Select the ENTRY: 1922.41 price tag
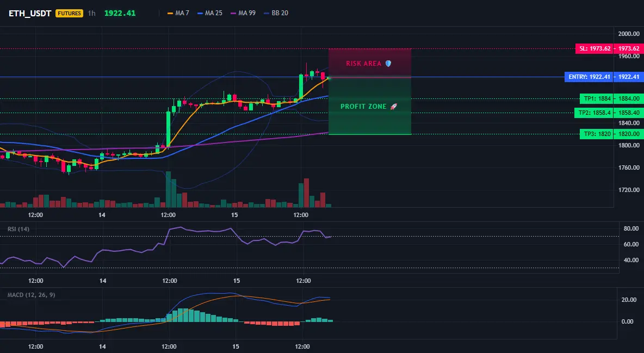This screenshot has width=644, height=353. [x=589, y=77]
